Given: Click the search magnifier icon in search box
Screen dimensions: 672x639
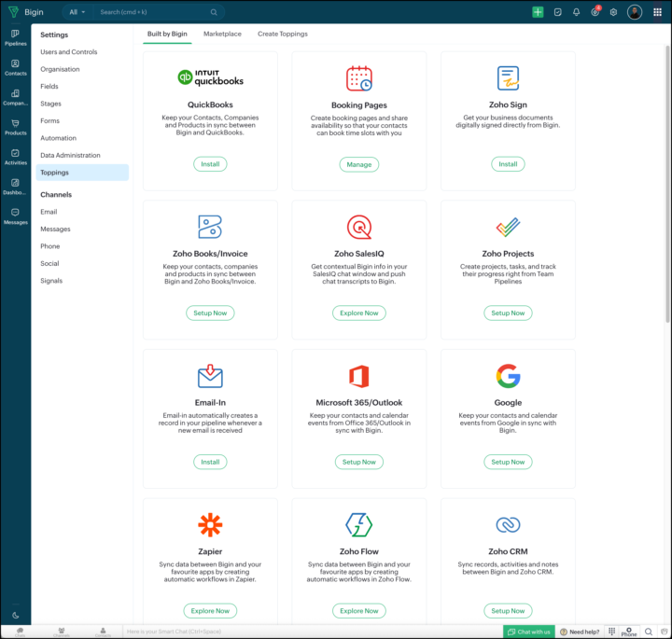Looking at the screenshot, I should 214,12.
